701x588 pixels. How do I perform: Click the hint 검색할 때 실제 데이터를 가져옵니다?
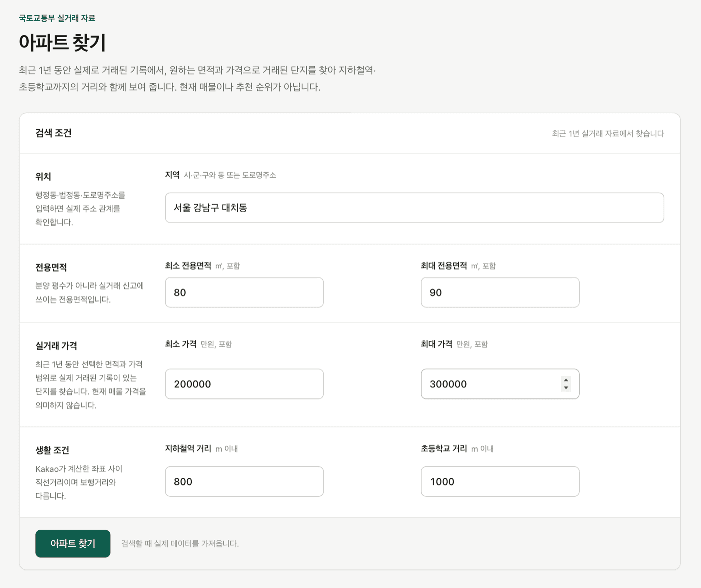point(180,544)
